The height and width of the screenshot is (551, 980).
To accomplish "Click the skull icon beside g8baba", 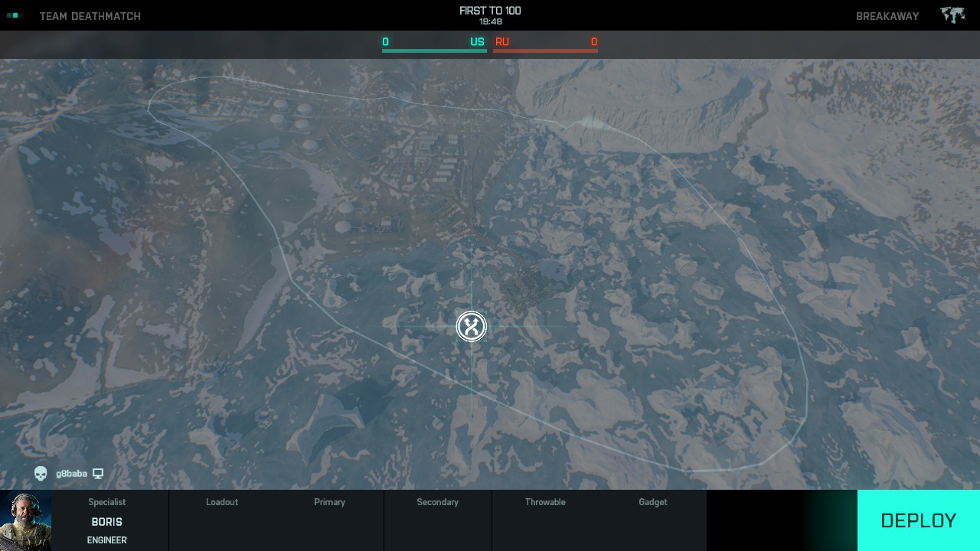I will [41, 474].
